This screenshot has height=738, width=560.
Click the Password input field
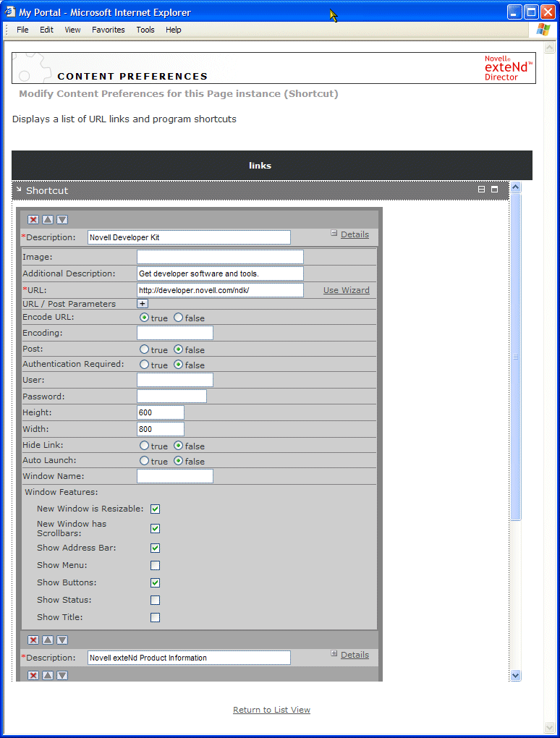click(x=171, y=396)
